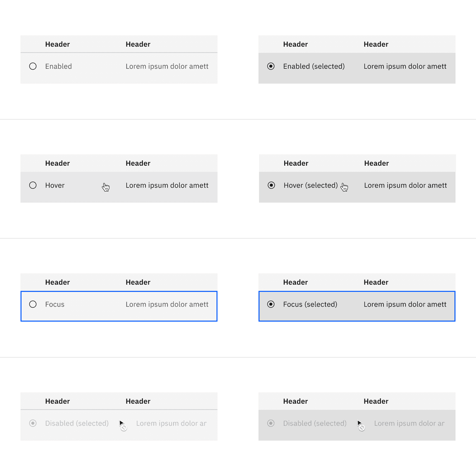476x476 pixels.
Task: Click the Focus (selected) radio button
Action: tap(271, 304)
